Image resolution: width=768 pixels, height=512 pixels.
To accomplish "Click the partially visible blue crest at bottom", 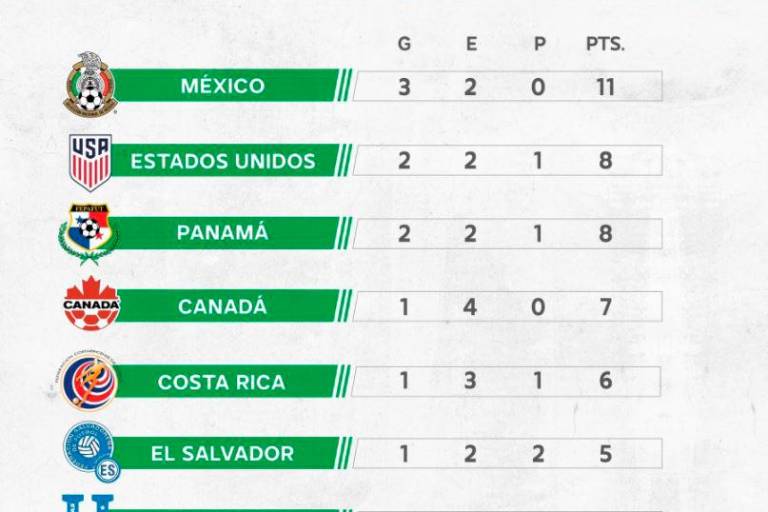I will point(88,503).
